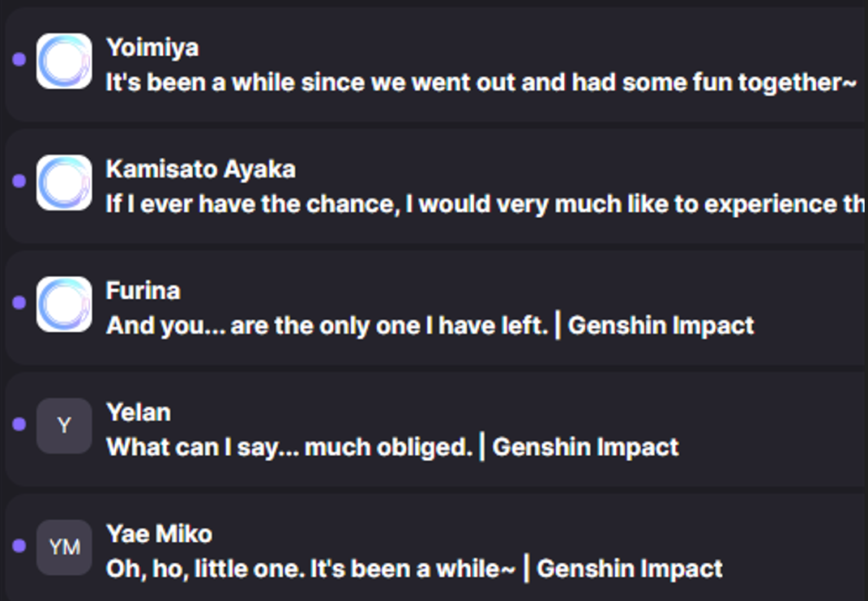Click the purple unread dot beside Furina
Image resolution: width=868 pixels, height=601 pixels.
click(19, 302)
